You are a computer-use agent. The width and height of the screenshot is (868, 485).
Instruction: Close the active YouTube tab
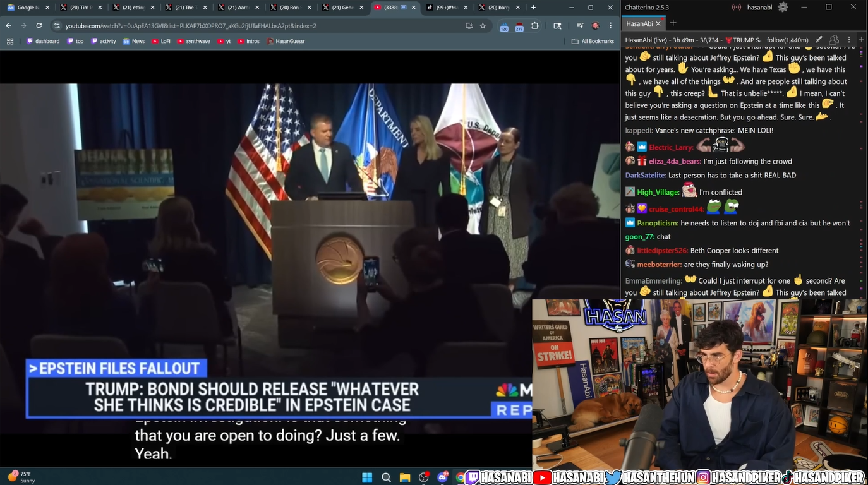coord(413,8)
